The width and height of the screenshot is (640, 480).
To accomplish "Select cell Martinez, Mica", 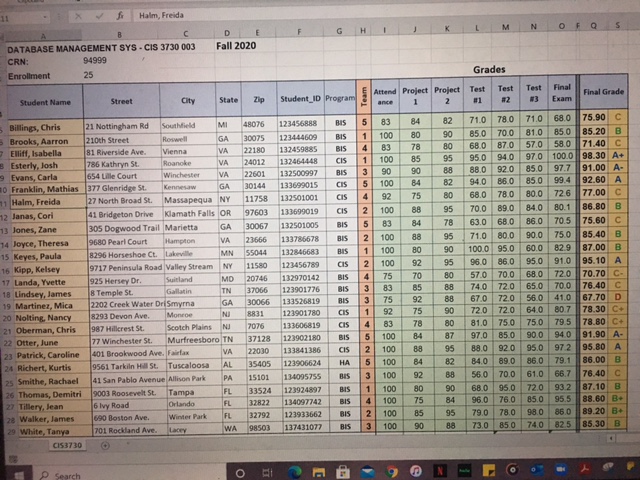I will coord(52,306).
